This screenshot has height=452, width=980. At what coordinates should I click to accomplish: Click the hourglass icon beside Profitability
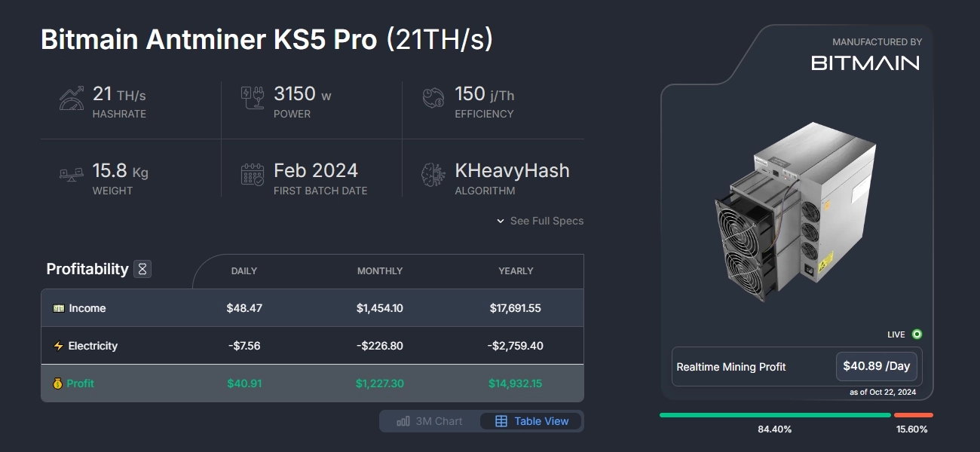(x=142, y=268)
